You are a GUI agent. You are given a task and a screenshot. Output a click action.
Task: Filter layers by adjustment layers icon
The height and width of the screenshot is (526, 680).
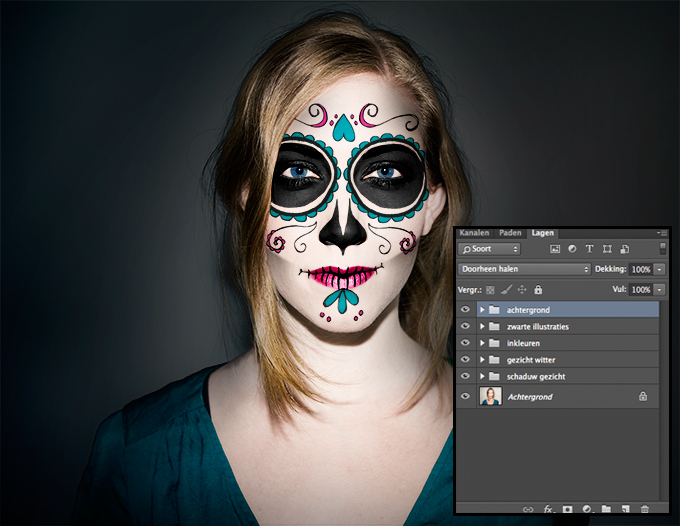pyautogui.click(x=572, y=249)
